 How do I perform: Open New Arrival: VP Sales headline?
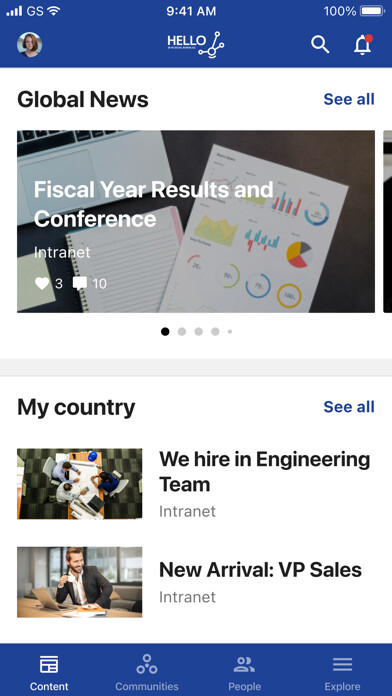(x=261, y=570)
